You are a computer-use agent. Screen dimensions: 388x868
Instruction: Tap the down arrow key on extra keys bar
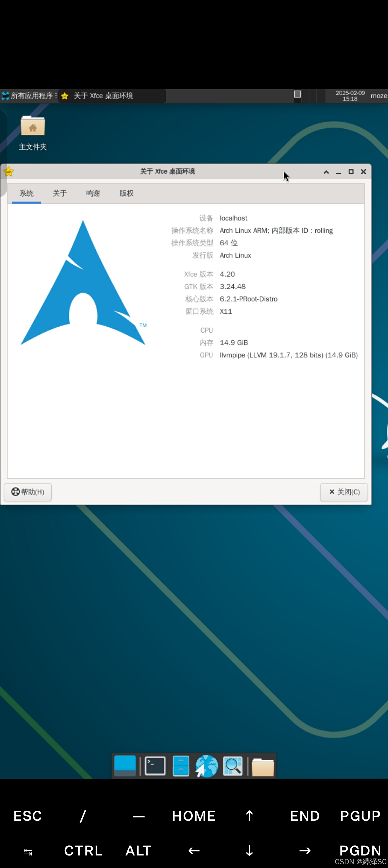(249, 851)
